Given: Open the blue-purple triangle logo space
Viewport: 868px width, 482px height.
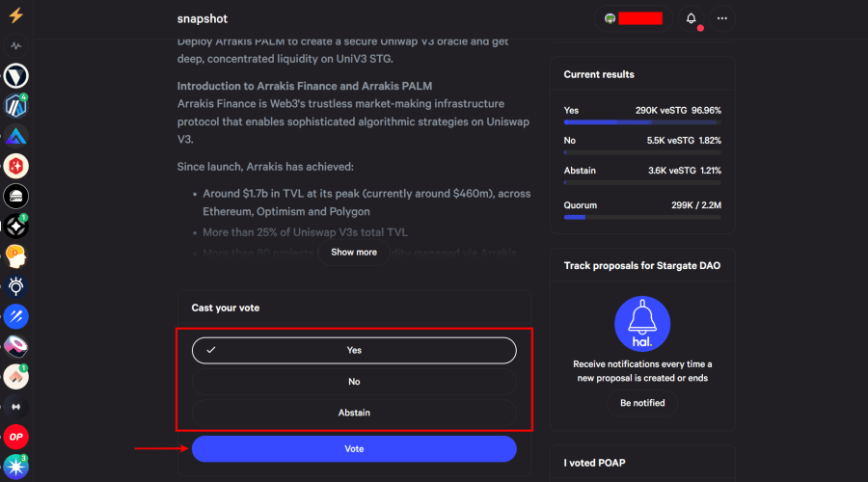Looking at the screenshot, I should [16, 136].
